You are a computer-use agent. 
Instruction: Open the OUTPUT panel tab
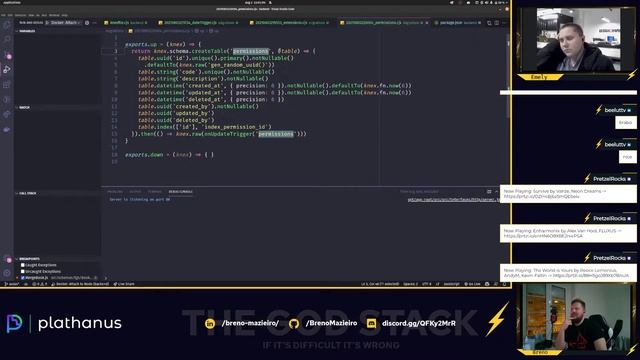pos(135,191)
